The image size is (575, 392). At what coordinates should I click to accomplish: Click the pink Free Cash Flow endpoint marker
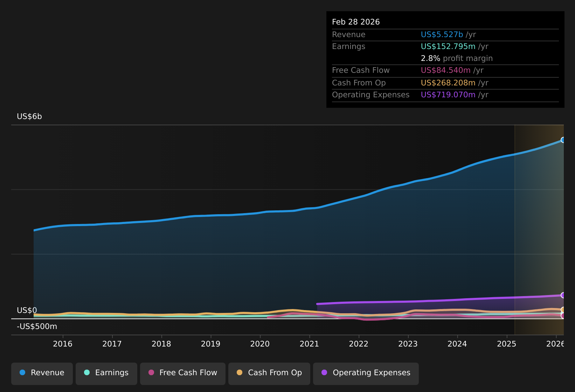coord(563,316)
